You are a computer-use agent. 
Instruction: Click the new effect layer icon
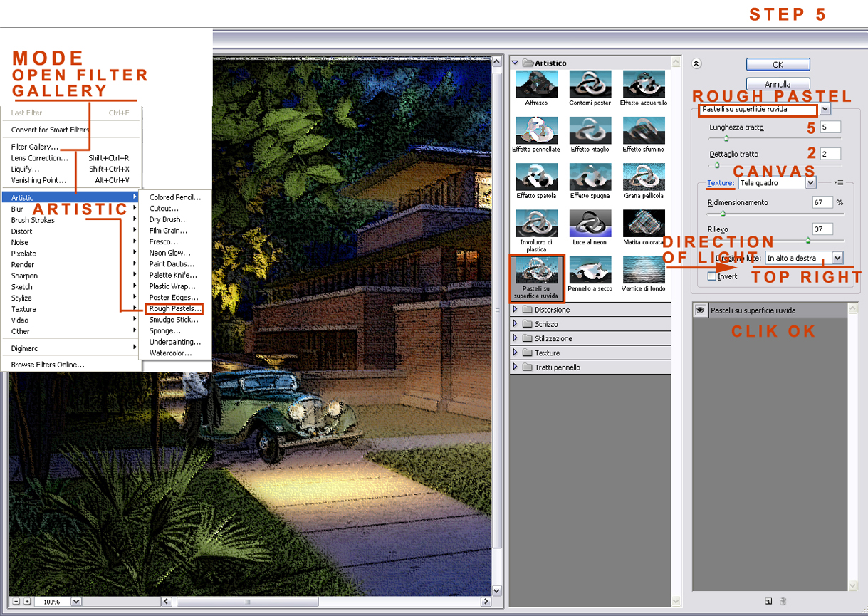768,602
